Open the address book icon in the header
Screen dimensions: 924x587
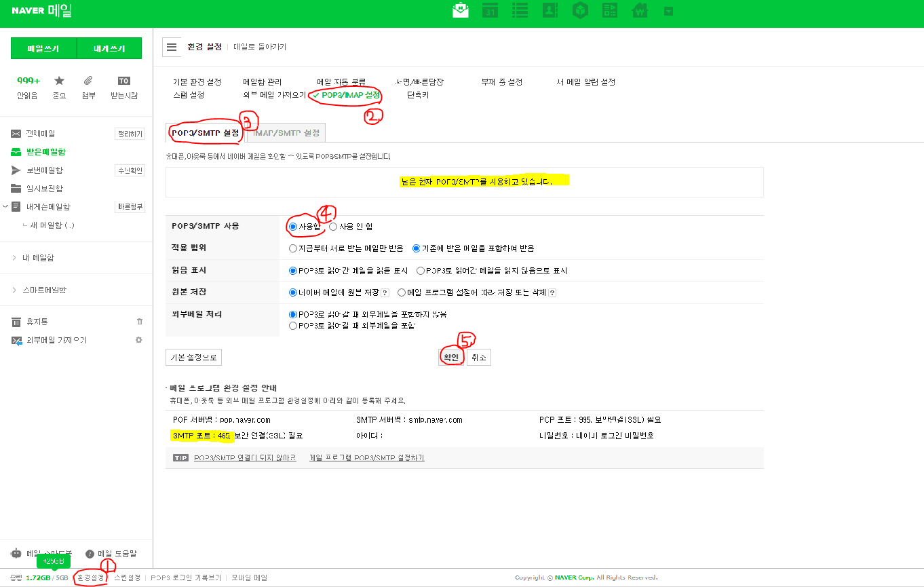(x=550, y=10)
